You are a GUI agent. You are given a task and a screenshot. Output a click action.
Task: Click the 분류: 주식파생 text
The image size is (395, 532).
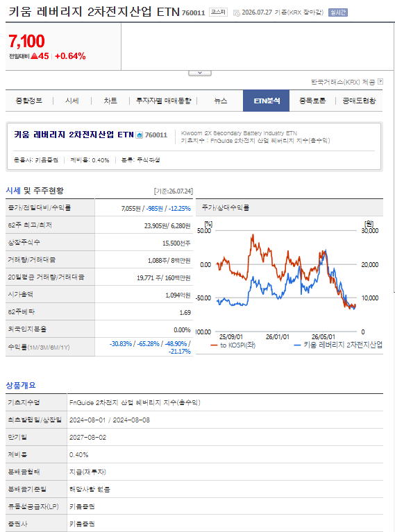[141, 160]
